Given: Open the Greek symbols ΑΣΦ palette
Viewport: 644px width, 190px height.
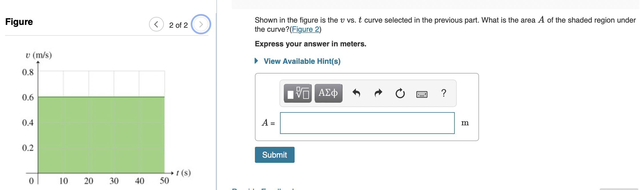Looking at the screenshot, I should (x=328, y=93).
